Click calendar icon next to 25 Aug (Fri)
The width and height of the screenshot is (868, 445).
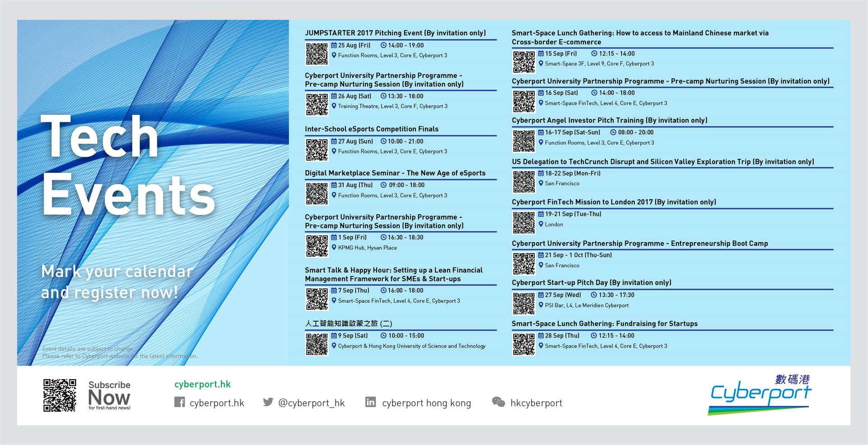[334, 45]
